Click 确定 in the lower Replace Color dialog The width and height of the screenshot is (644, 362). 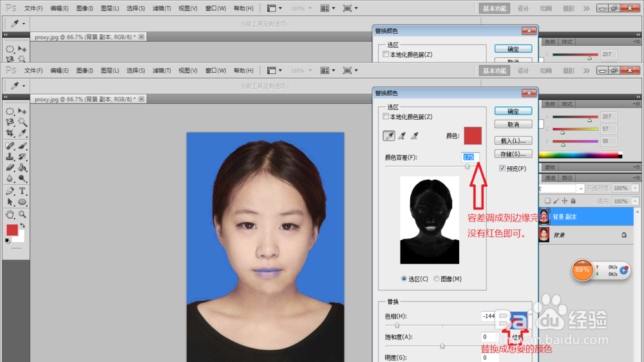point(513,111)
